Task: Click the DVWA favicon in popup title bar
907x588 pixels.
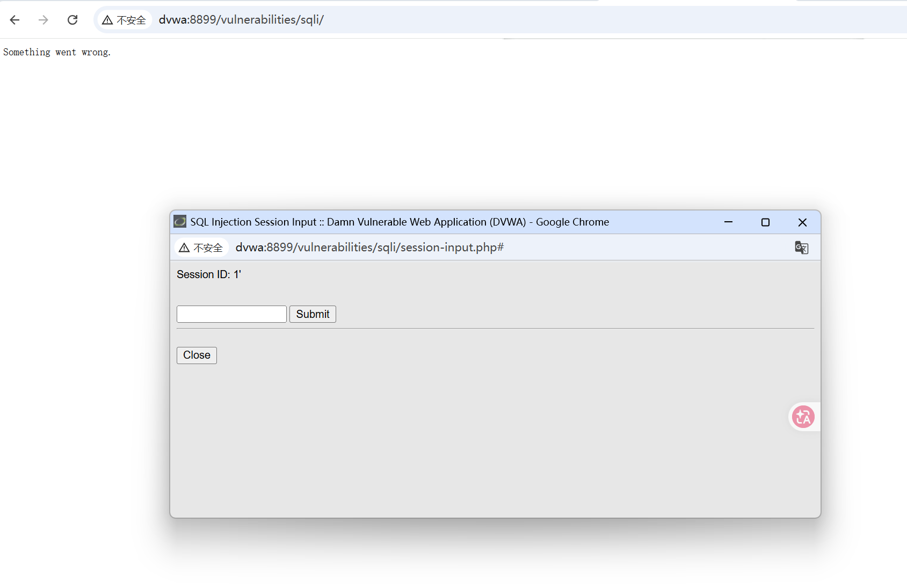Action: pos(180,222)
